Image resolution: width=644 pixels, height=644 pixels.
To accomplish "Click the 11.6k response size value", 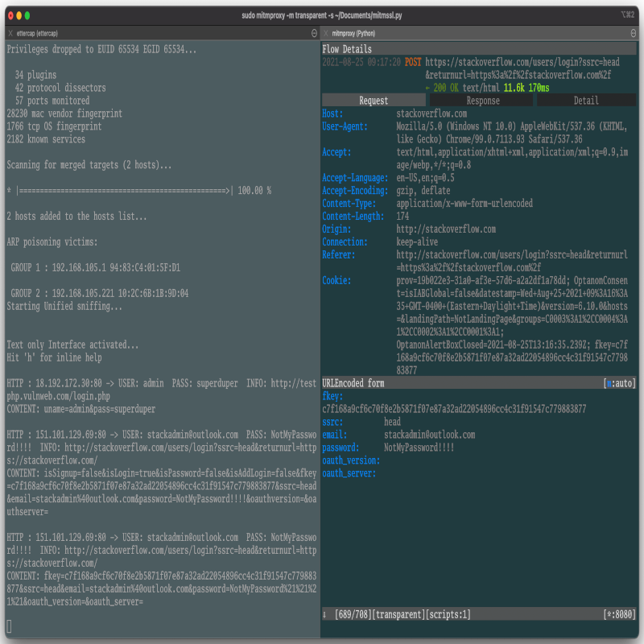I will (x=514, y=88).
